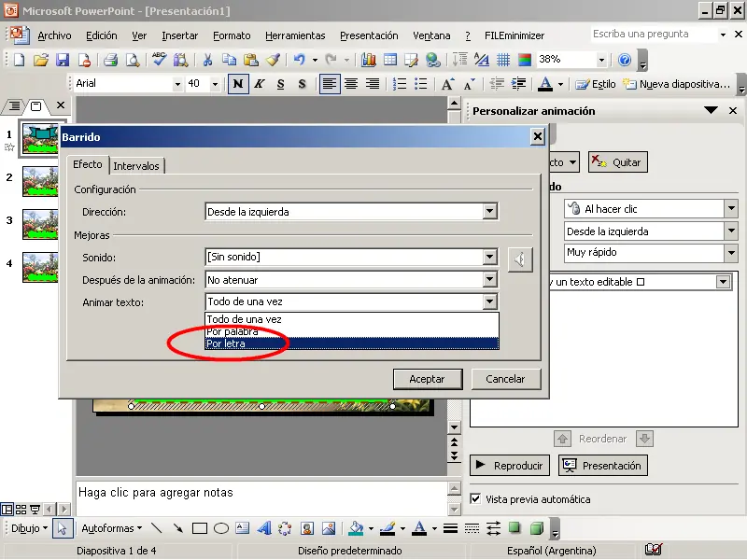Expand the Sonido dropdown list

pyautogui.click(x=490, y=257)
